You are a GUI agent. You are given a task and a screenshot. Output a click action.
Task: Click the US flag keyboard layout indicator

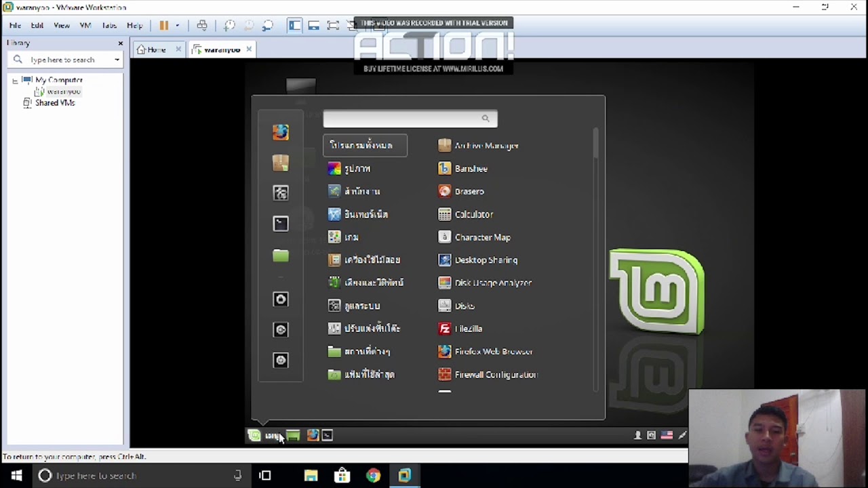click(667, 436)
